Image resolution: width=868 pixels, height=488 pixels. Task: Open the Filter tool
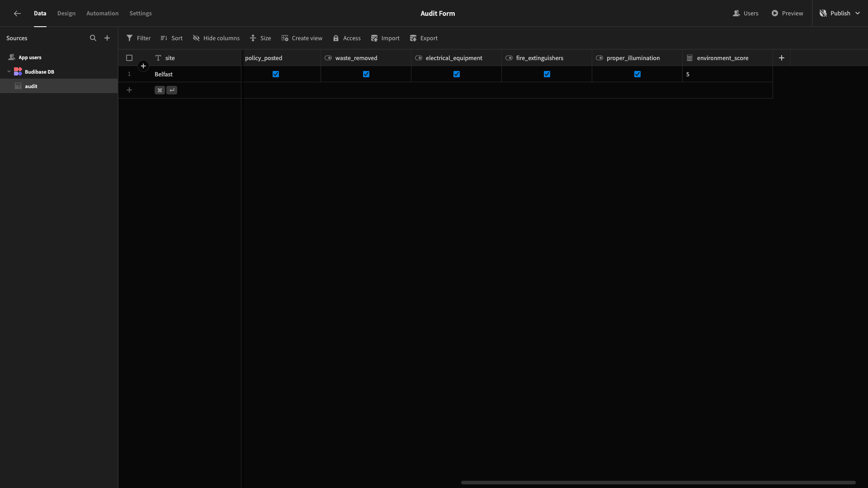tap(138, 38)
